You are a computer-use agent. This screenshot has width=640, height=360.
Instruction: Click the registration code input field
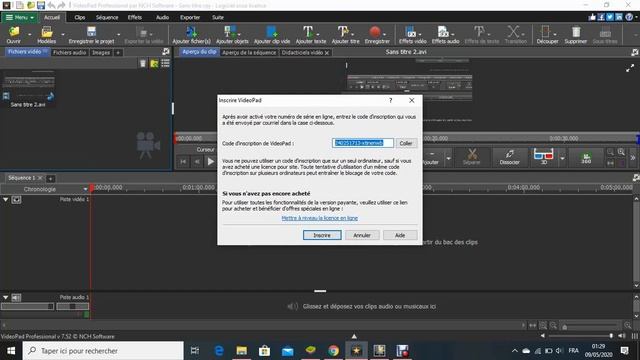coord(362,143)
